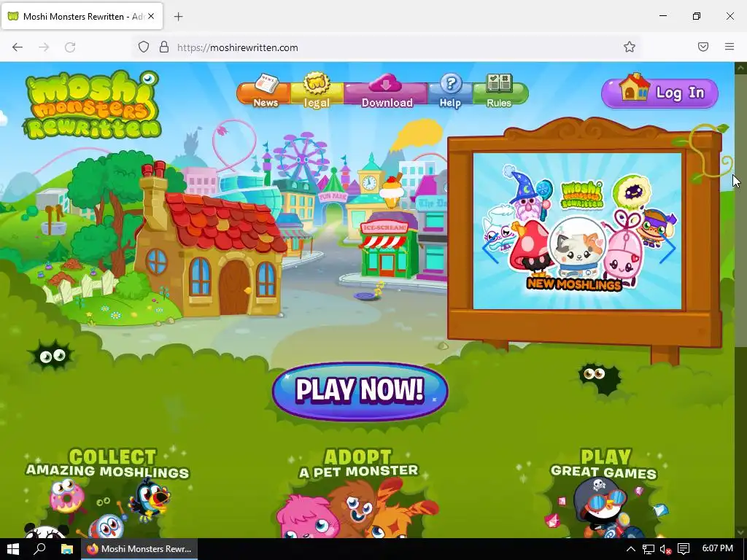Screen dimensions: 747x560
Task: Click the house icon on Log In button
Action: [634, 87]
